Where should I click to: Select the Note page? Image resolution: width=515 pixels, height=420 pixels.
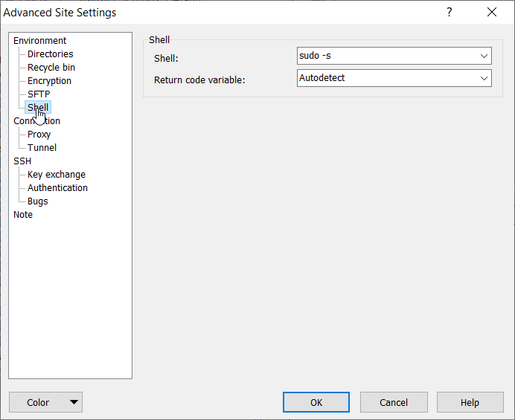[x=23, y=215]
